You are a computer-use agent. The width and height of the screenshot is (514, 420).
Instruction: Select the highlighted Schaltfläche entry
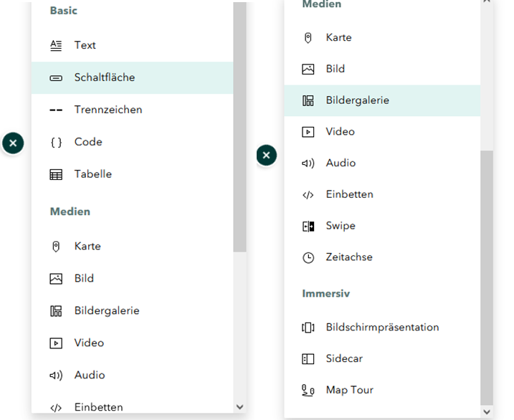105,77
